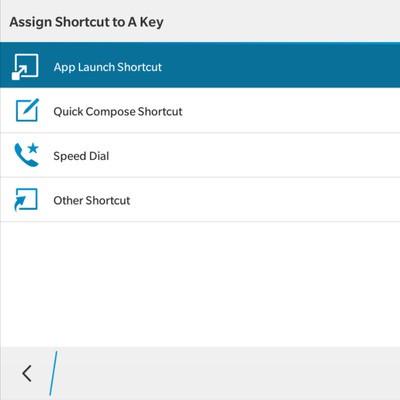
Task: Click empty space in Quick Compose Shortcut row
Action: [x=290, y=110]
